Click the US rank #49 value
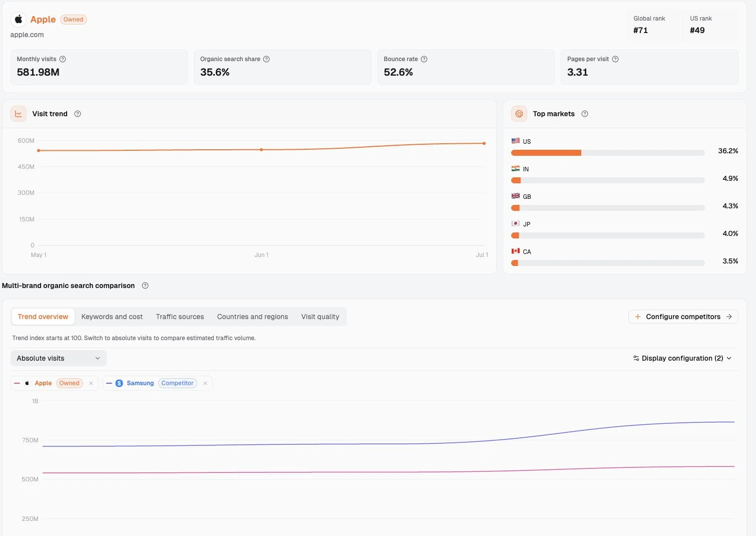756x536 pixels. pos(697,30)
